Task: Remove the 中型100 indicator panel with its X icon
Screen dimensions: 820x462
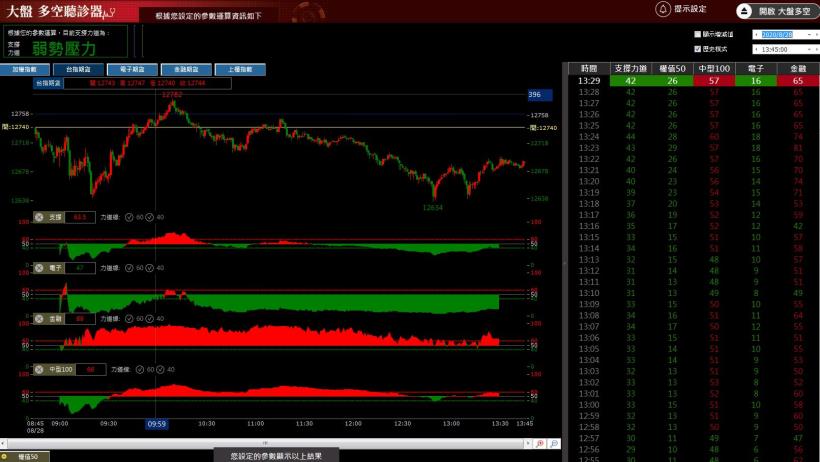Action: tap(39, 369)
